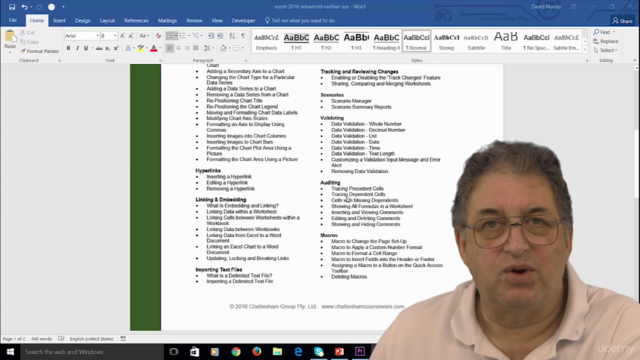
Task: Apply the Heading 4 style
Action: (x=386, y=41)
